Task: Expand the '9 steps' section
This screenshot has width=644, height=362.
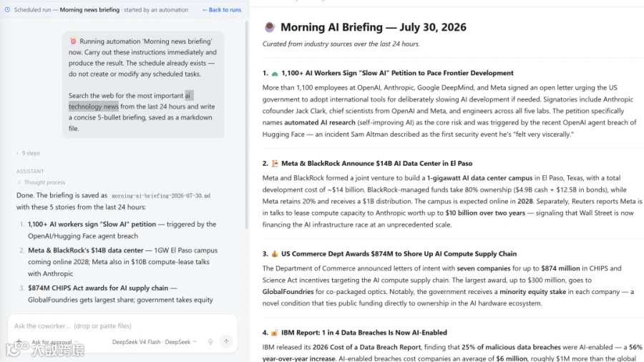Action: tap(29, 153)
